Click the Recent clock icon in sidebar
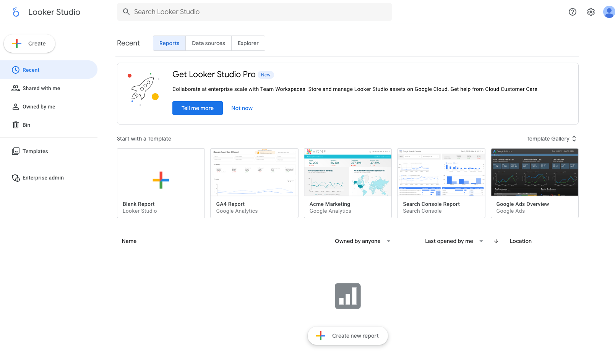 (16, 70)
